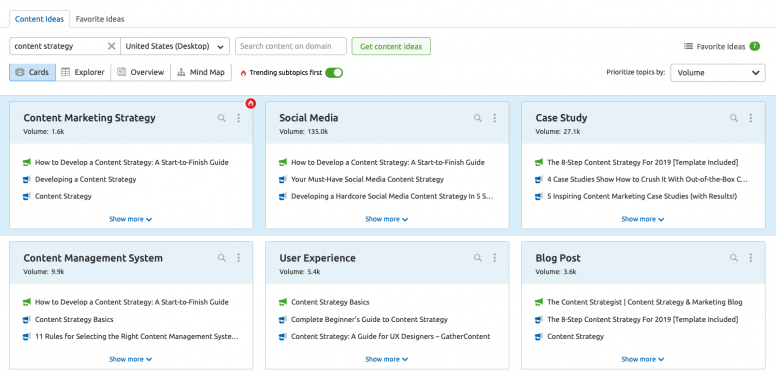The height and width of the screenshot is (379, 776).
Task: Click the green 7 favorites count badge
Action: coord(754,46)
